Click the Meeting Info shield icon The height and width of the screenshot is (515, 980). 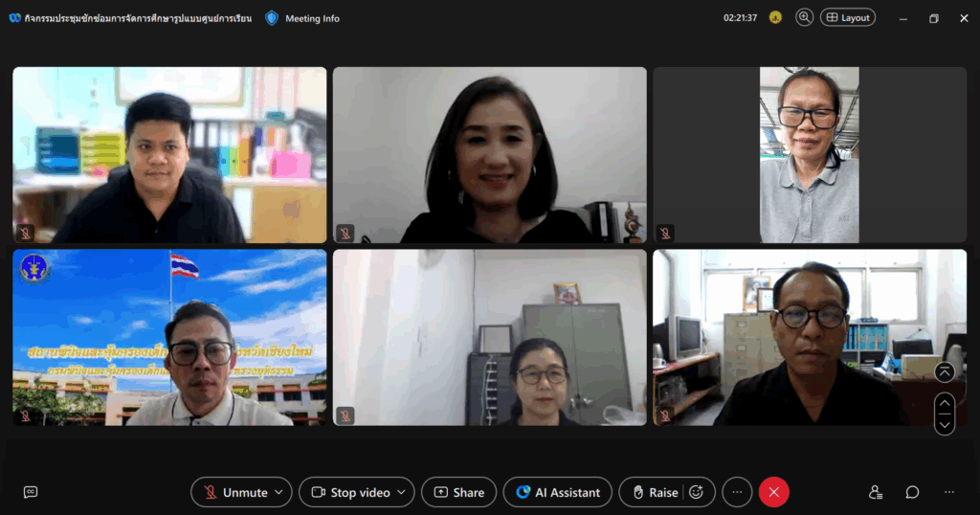[x=272, y=18]
